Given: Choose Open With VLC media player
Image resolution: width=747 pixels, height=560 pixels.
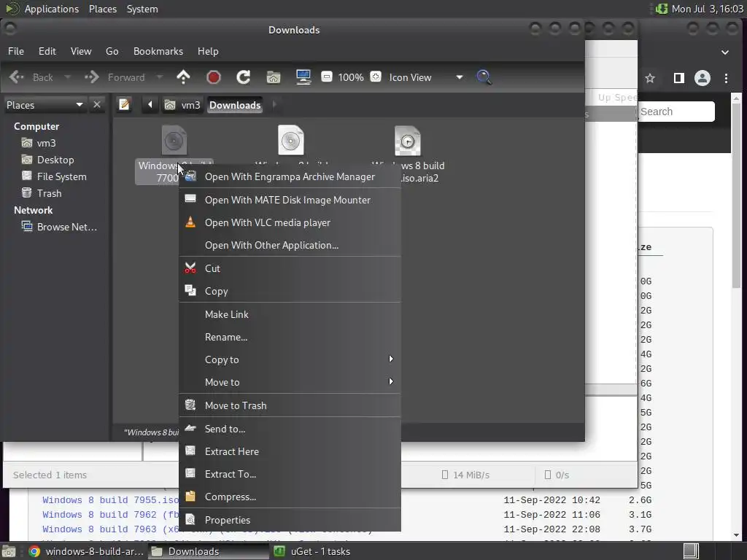Looking at the screenshot, I should tap(290, 222).
